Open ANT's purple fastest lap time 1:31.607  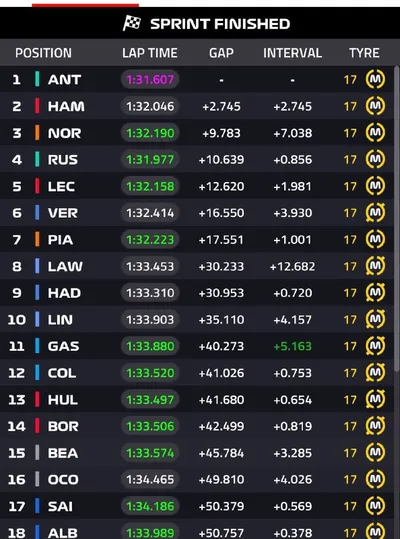click(x=150, y=79)
